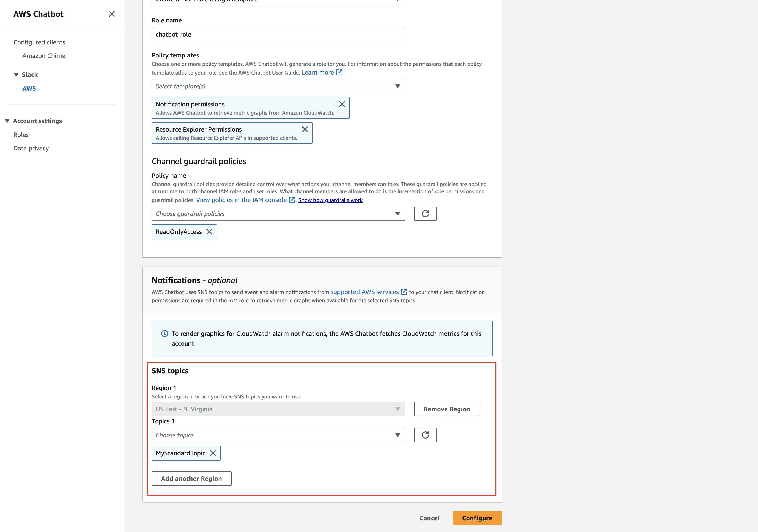Click the info icon in CloudWatch notice
Screen dimensions: 758x532
click(x=164, y=334)
